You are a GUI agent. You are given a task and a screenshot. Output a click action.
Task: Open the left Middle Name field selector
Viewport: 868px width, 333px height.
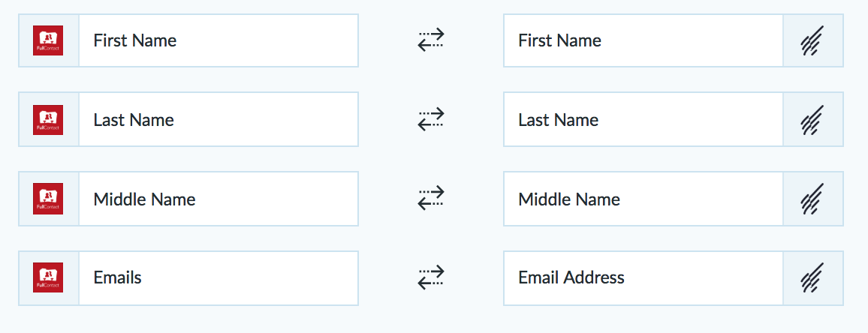(219, 199)
